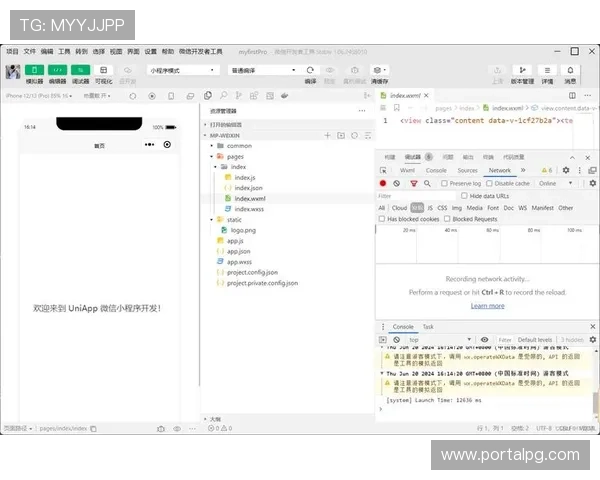This screenshot has width=600, height=480.
Task: Enable the Preserve log checkbox
Action: [x=446, y=184]
